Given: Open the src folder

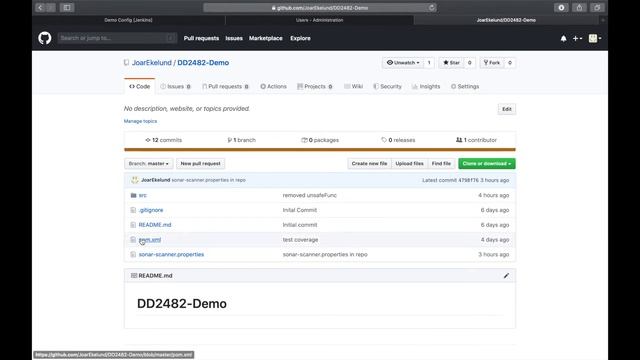Looking at the screenshot, I should pyautogui.click(x=142, y=196).
